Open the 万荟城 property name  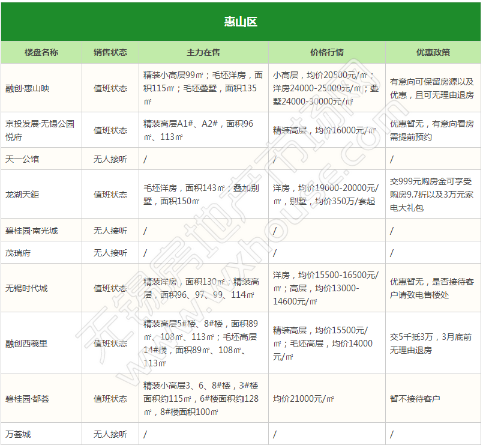click(18, 434)
